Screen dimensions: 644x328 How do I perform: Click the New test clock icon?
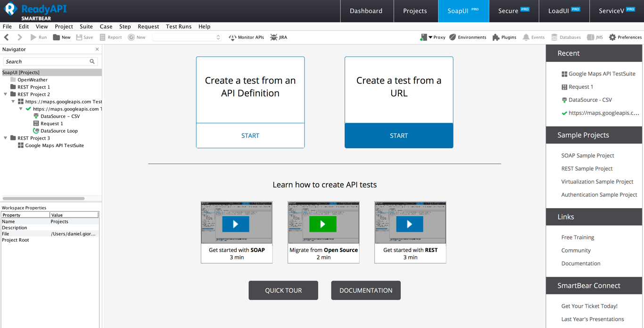(131, 37)
